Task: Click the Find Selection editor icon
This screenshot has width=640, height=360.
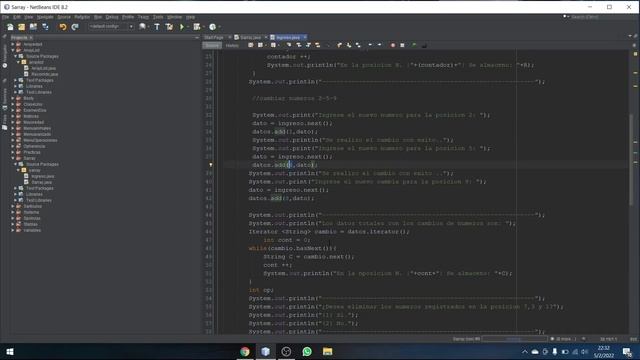Action: point(289,45)
